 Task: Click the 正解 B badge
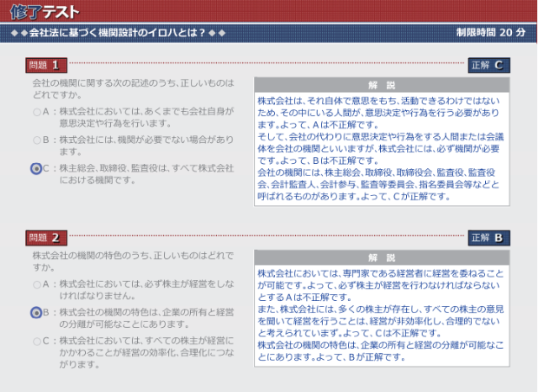pyautogui.click(x=489, y=238)
